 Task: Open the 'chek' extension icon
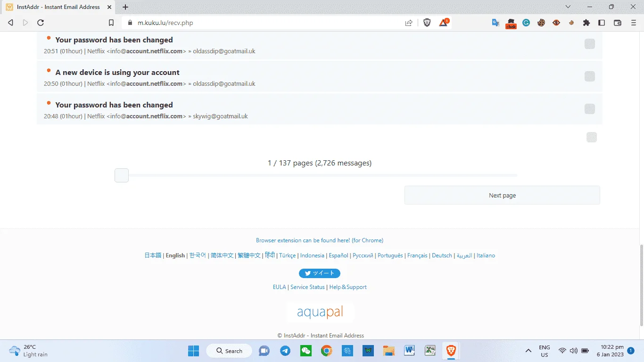click(511, 23)
